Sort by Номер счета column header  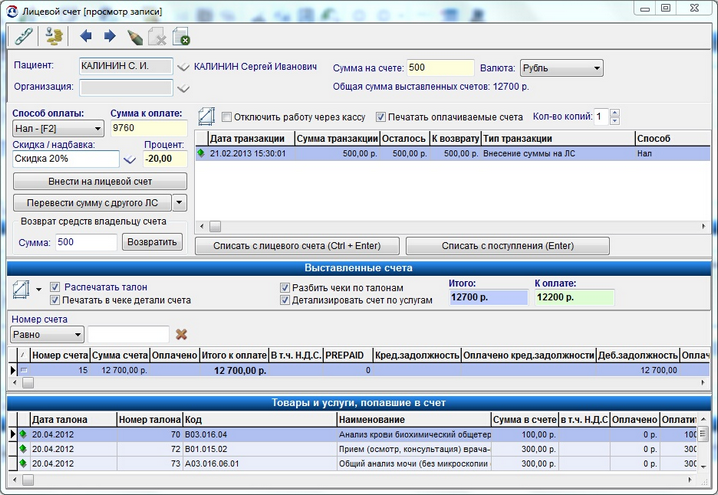60,355
